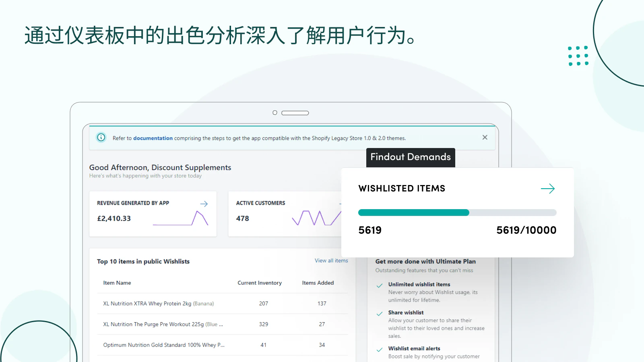
Task: Click inventory value 41
Action: click(x=264, y=345)
